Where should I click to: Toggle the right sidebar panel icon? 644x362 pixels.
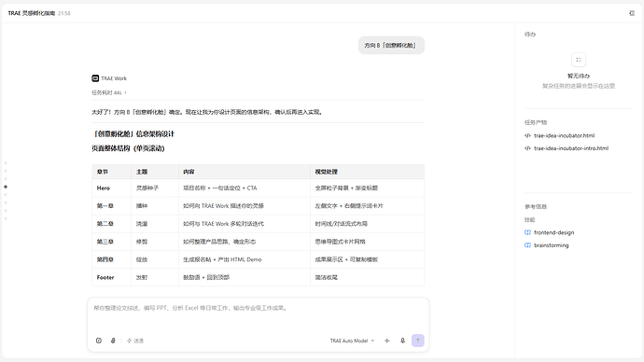(x=632, y=13)
